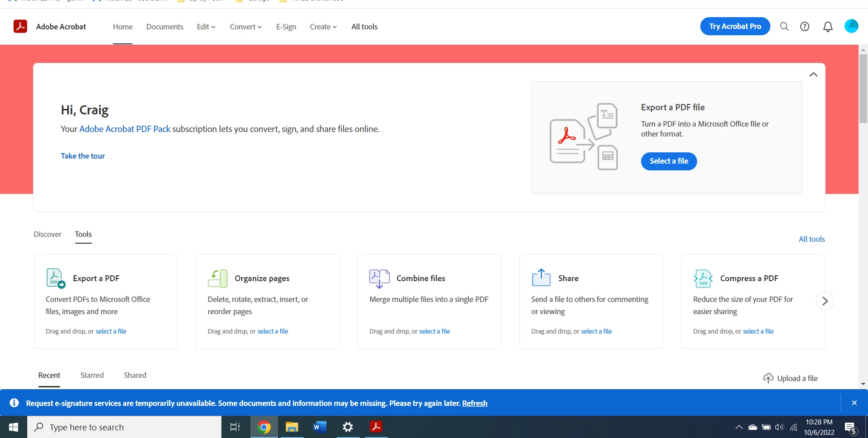Screen dimensions: 868x438
Task: Open Adobe Acrobat from the taskbar
Action: pyautogui.click(x=376, y=427)
